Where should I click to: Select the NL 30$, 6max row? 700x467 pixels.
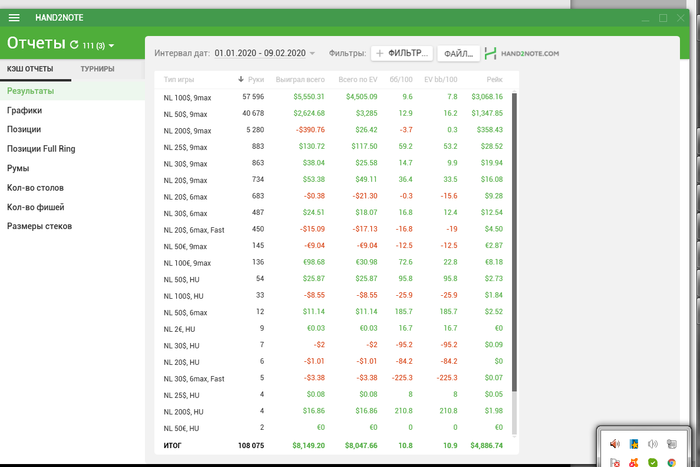point(333,213)
